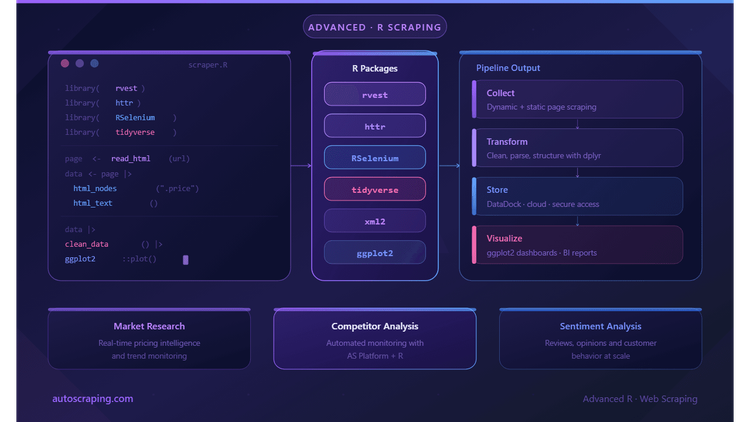Image resolution: width=750 pixels, height=422 pixels.
Task: Open the Collect pipeline step card
Action: click(577, 100)
